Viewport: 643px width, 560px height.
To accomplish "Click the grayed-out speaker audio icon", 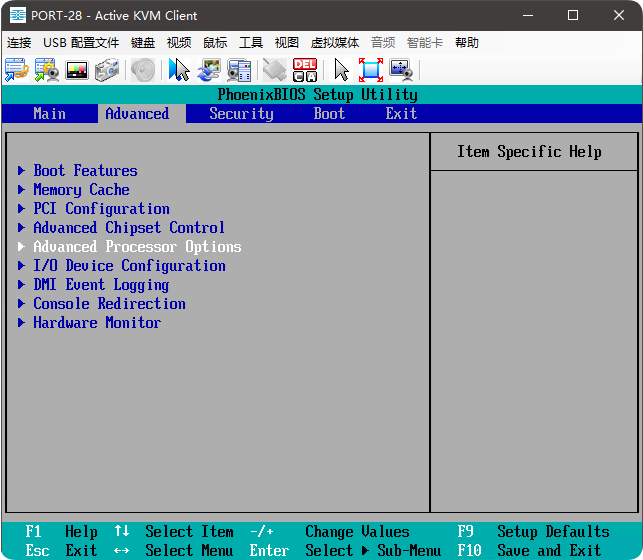I will coord(143,70).
